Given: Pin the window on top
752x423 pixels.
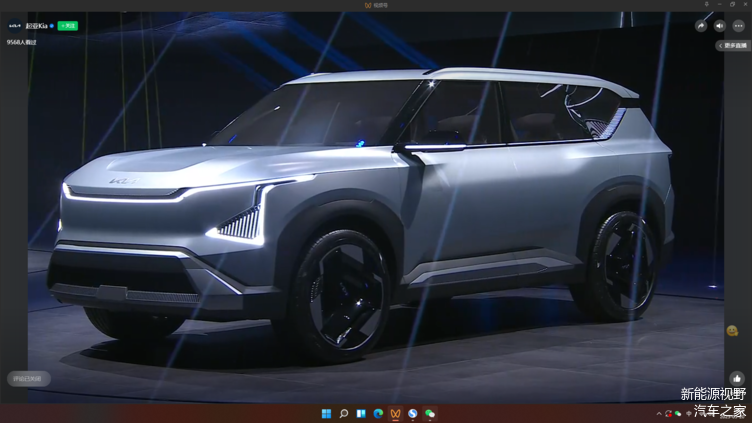Looking at the screenshot, I should (x=706, y=4).
